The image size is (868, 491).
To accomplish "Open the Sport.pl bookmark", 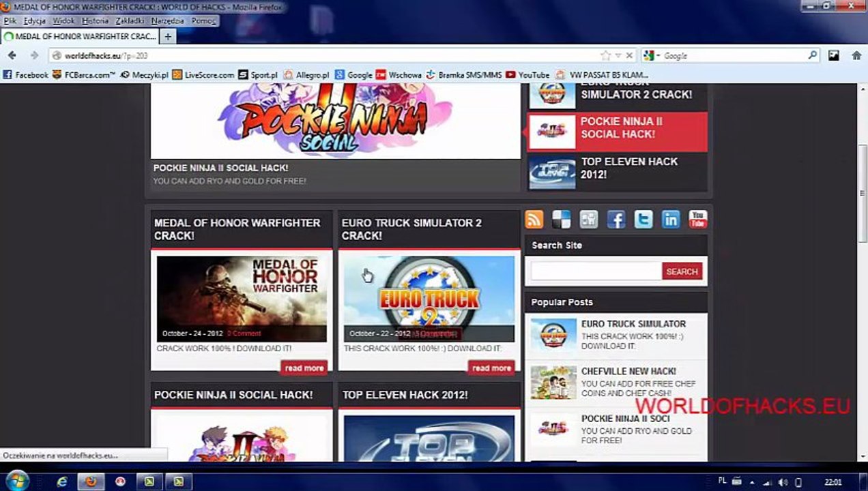I will click(258, 75).
